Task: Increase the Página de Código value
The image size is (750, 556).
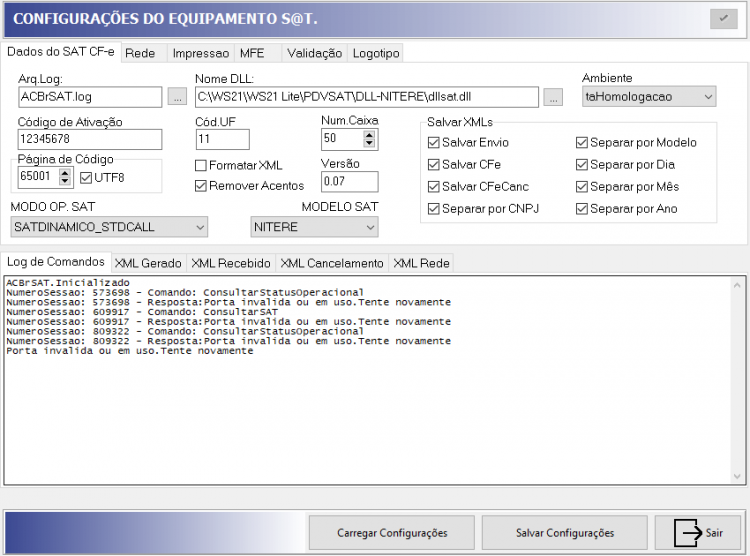Action: (x=65, y=173)
